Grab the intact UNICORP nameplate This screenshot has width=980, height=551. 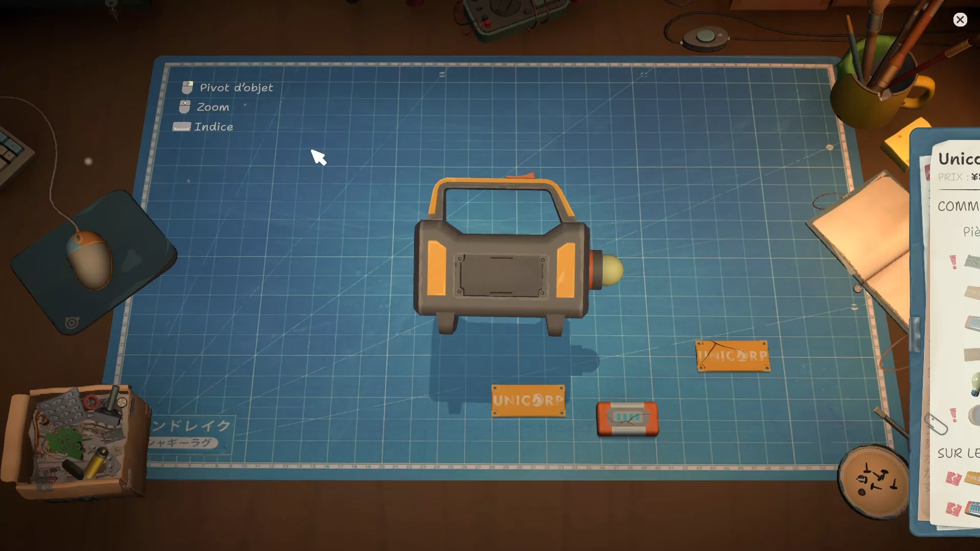tap(528, 400)
